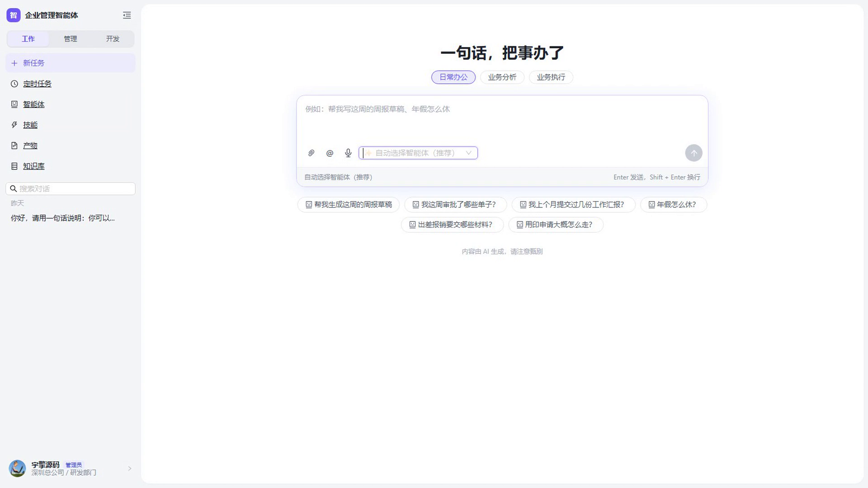Image resolution: width=868 pixels, height=488 pixels.
Task: Select the 业务分析 category chip
Action: pyautogui.click(x=502, y=77)
